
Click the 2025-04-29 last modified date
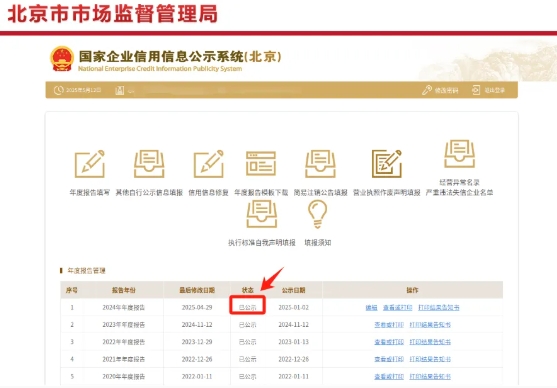[197, 308]
